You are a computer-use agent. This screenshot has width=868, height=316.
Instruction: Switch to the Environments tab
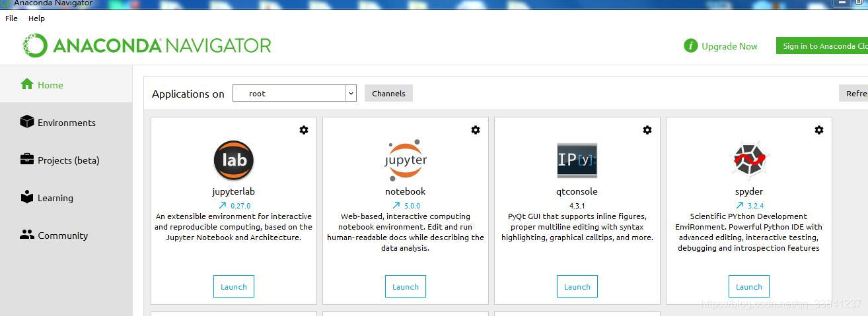pyautogui.click(x=66, y=122)
